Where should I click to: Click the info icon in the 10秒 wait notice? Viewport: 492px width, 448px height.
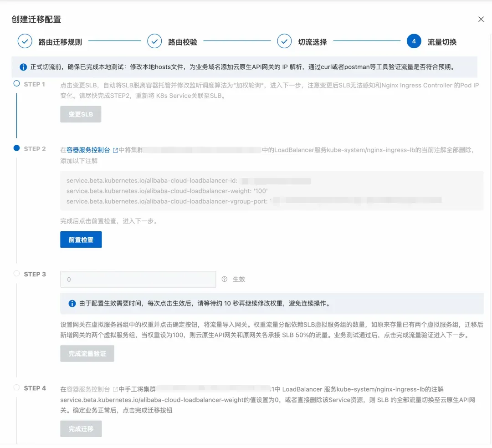point(72,304)
